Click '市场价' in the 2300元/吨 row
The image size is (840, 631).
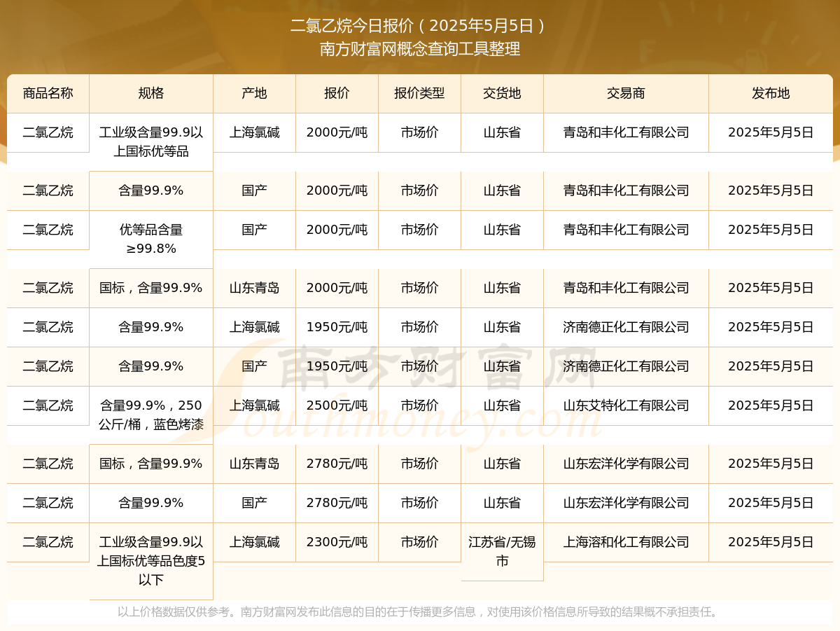click(419, 542)
